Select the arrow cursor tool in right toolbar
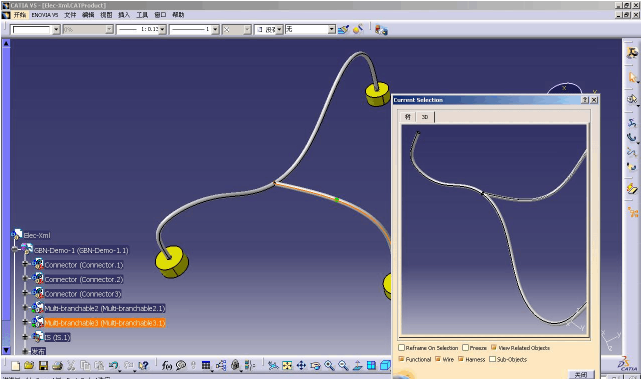Image resolution: width=641 pixels, height=379 pixels. tap(632, 77)
